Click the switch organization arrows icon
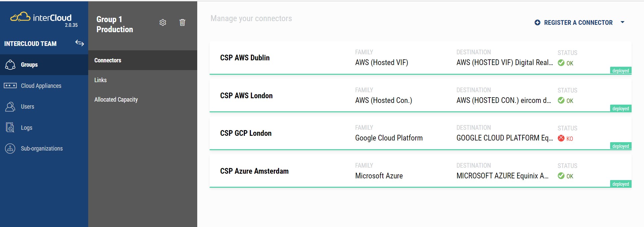This screenshot has width=644, height=227. coord(79,43)
